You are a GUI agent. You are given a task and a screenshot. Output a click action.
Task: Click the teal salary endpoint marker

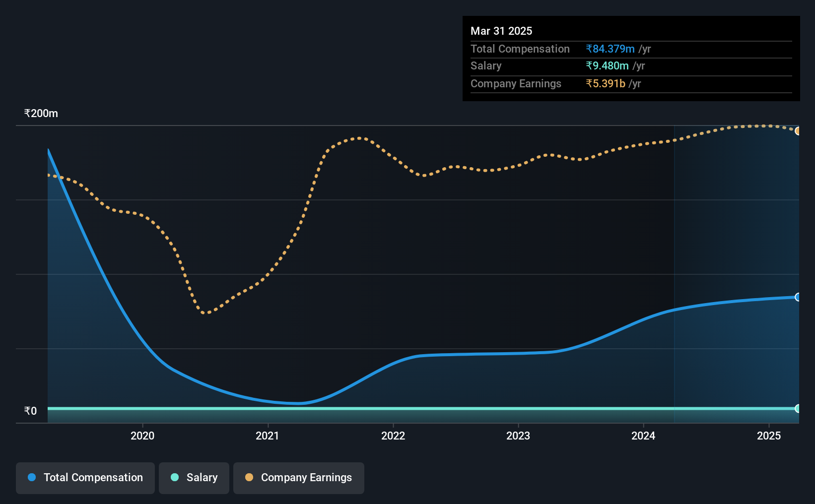(798, 409)
